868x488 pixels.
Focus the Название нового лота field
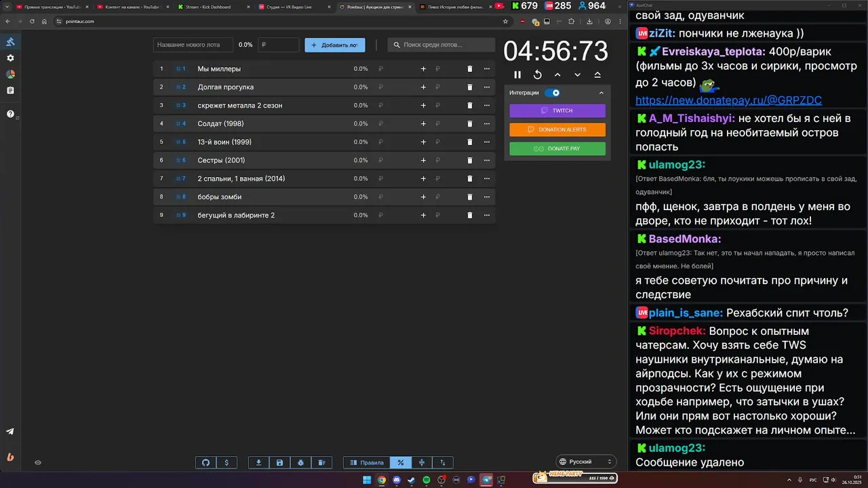[193, 45]
